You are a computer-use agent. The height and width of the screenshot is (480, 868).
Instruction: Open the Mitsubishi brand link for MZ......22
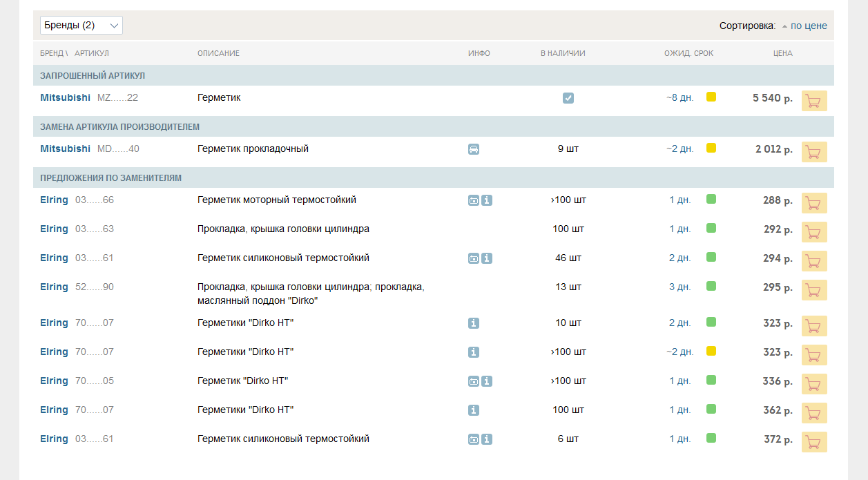click(x=65, y=97)
